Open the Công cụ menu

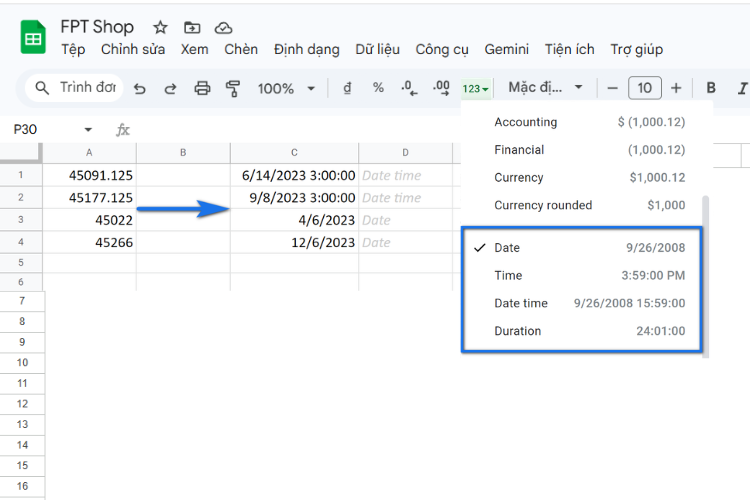(x=442, y=50)
